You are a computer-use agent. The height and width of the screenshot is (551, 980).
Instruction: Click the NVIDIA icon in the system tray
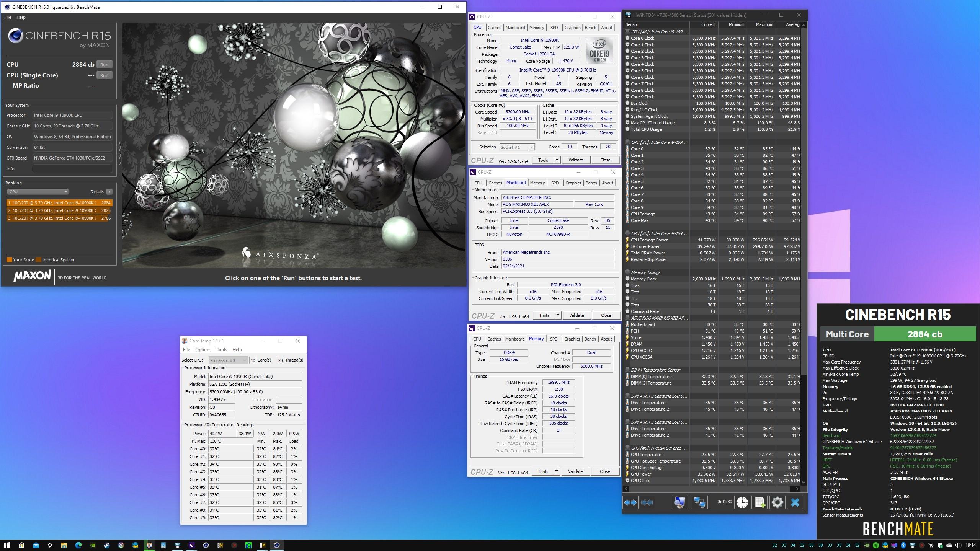867,545
